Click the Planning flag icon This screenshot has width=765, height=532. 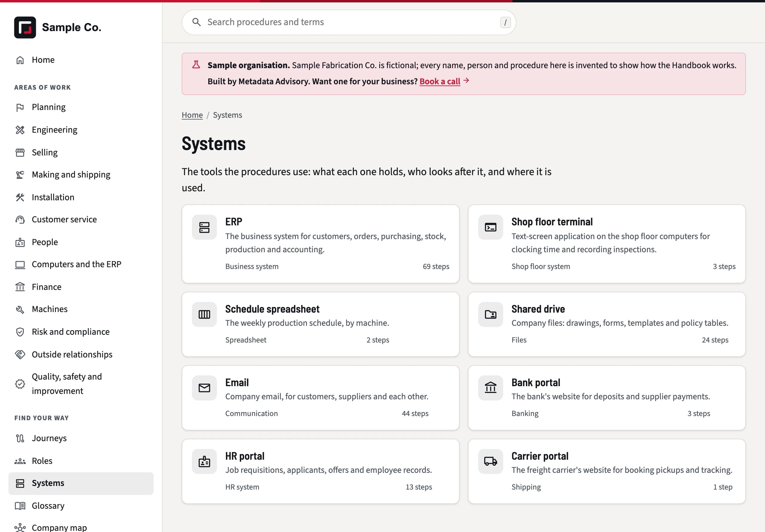[x=20, y=107]
